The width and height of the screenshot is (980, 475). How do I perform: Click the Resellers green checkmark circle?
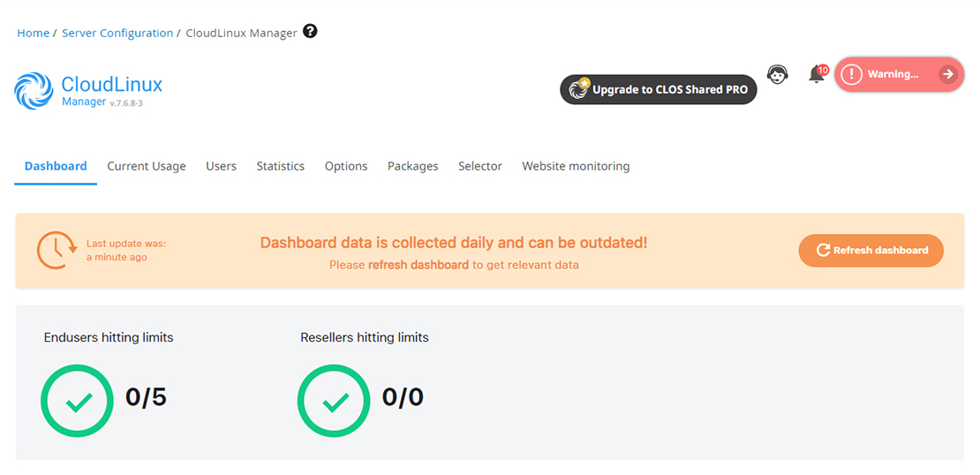(x=334, y=401)
